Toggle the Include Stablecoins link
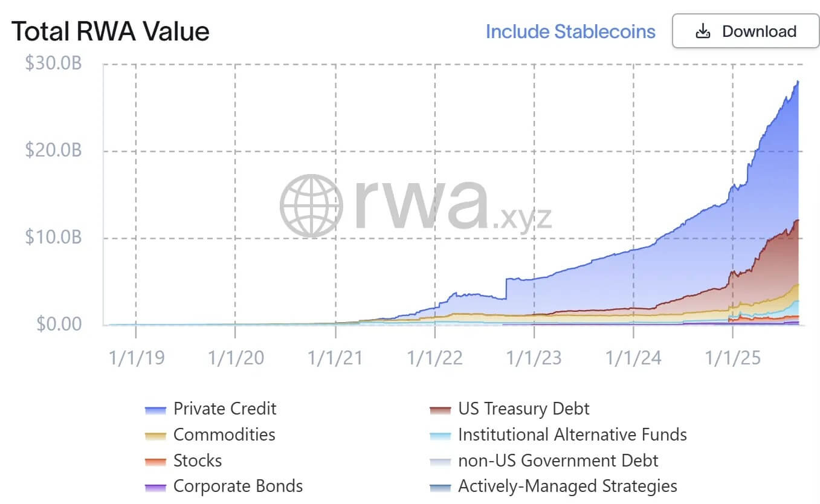Screen dimensions: 820x504 (x=570, y=31)
